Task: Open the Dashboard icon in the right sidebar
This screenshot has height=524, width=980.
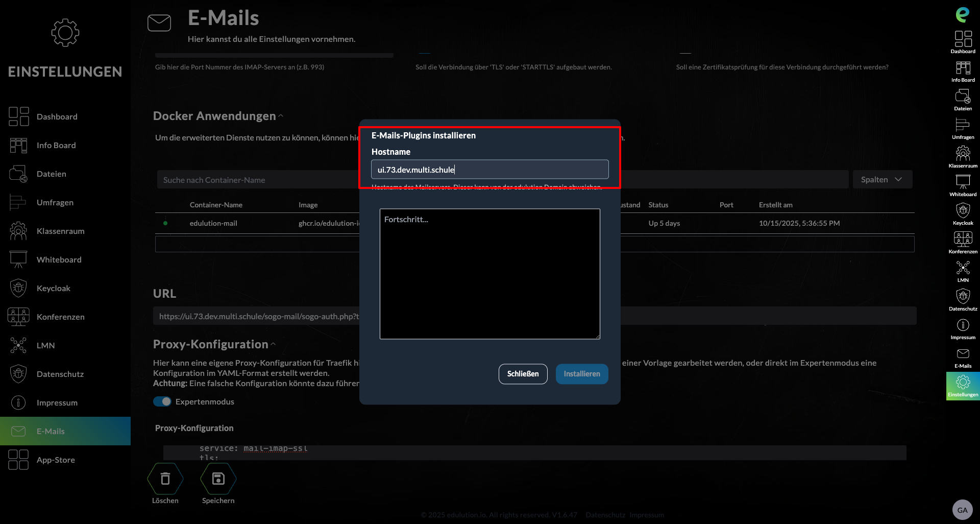Action: tap(963, 40)
